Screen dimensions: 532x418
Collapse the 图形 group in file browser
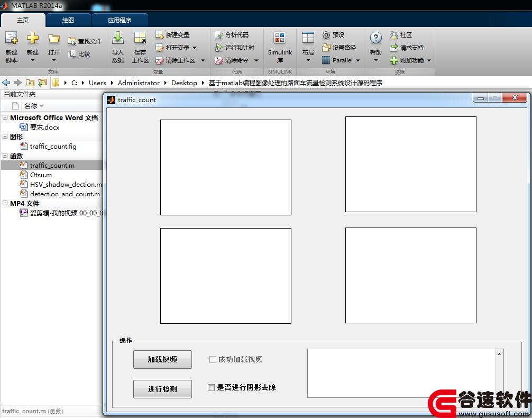pyautogui.click(x=5, y=136)
